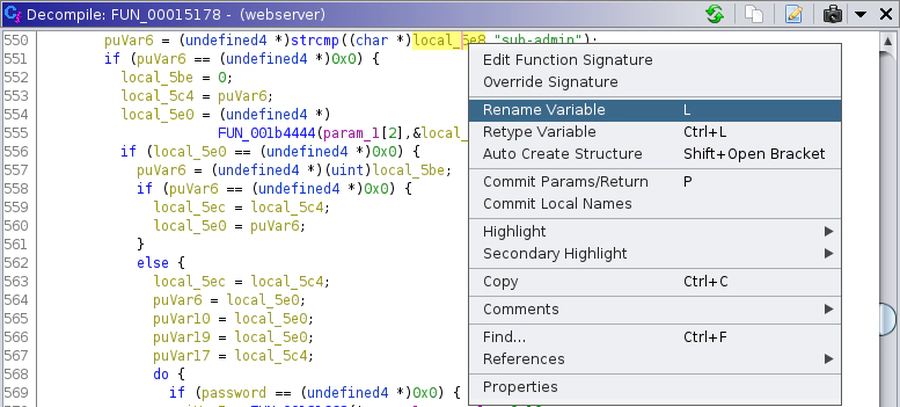The width and height of the screenshot is (900, 407).
Task: Choose Retype Variable menu entry
Action: 539,132
